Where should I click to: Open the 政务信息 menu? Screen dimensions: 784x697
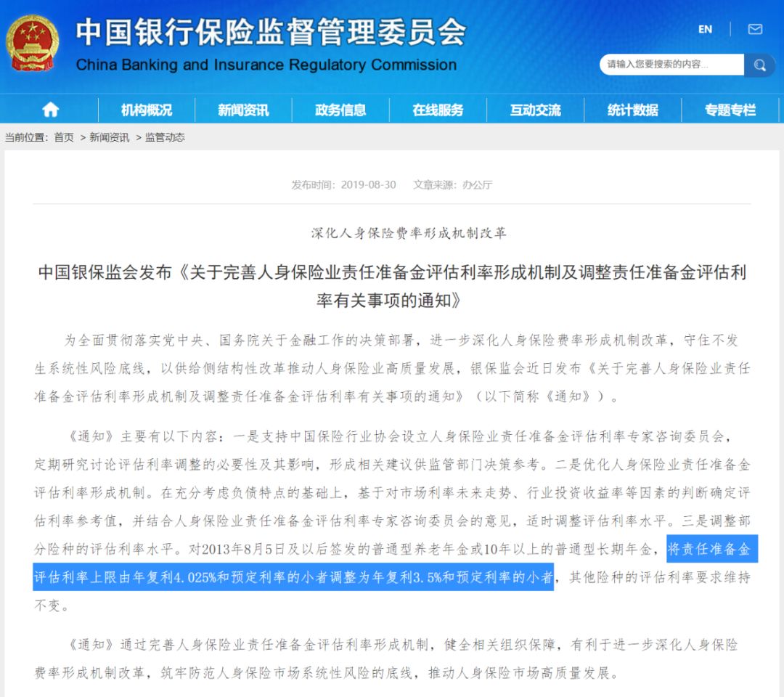pos(340,110)
